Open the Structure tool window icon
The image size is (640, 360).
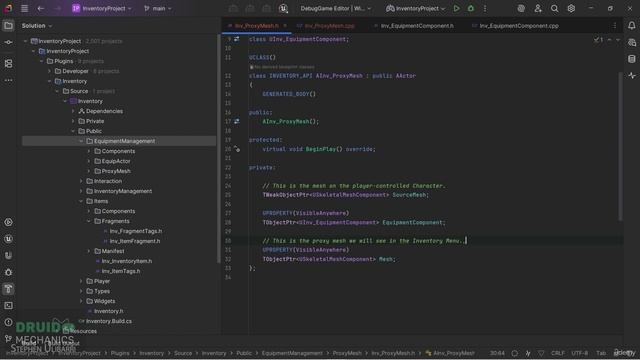(x=8, y=63)
